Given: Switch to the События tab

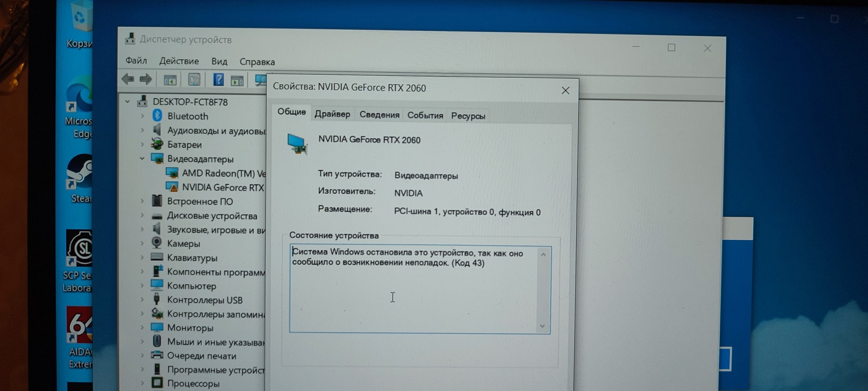Looking at the screenshot, I should point(425,115).
